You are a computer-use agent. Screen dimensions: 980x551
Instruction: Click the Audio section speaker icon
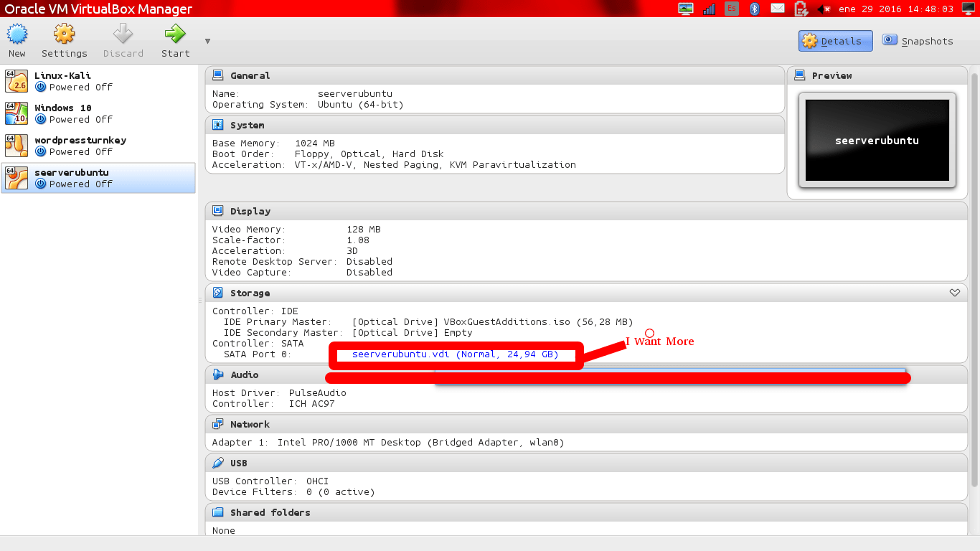tap(217, 374)
